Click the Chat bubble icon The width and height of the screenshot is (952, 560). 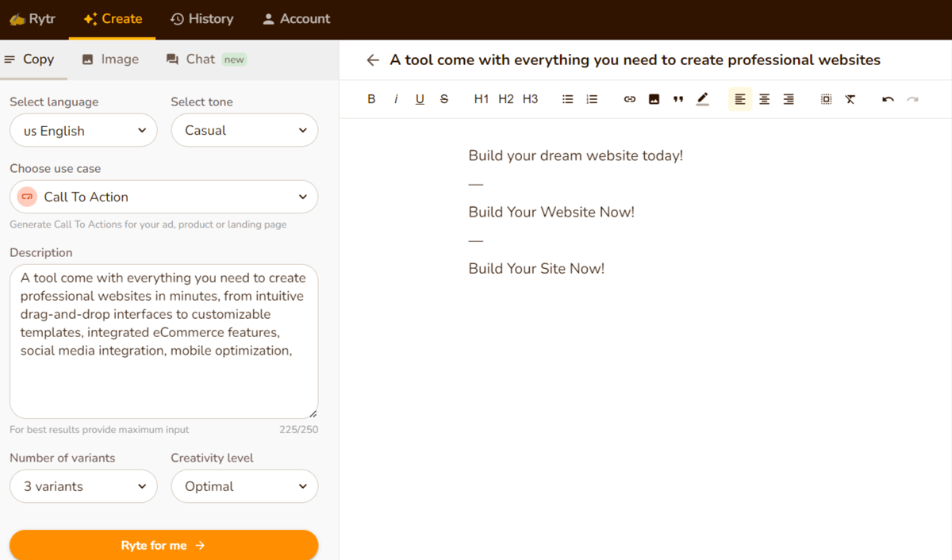point(172,59)
